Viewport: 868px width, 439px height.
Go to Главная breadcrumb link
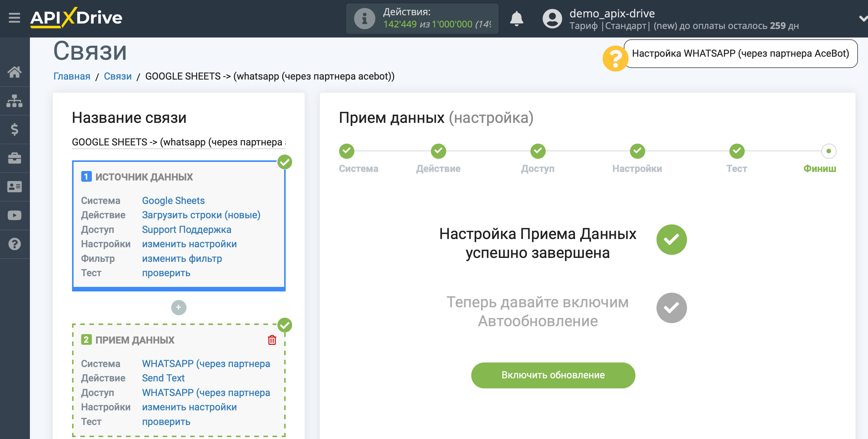[72, 76]
